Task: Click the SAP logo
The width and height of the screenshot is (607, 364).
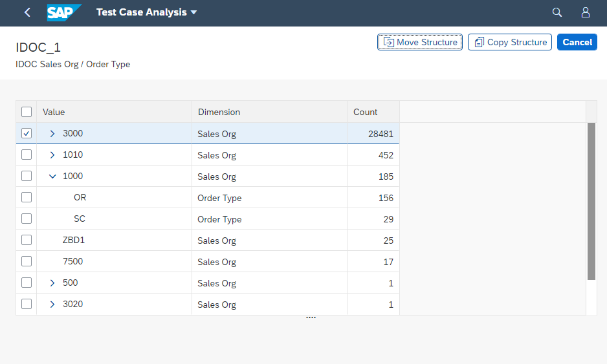Action: point(64,12)
